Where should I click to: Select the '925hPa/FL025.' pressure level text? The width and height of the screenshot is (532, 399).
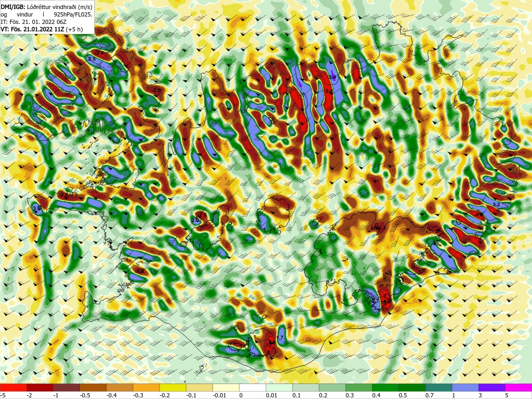[x=72, y=14]
